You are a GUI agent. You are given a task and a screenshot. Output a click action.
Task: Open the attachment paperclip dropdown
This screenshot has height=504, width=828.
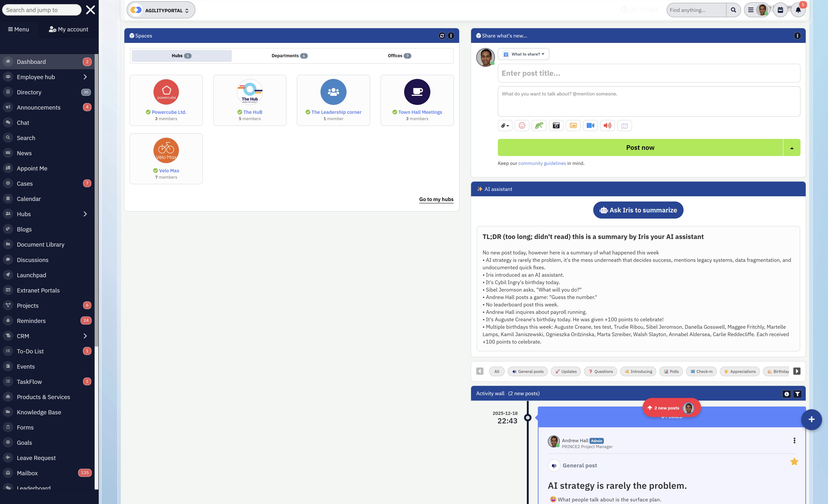[x=505, y=126]
